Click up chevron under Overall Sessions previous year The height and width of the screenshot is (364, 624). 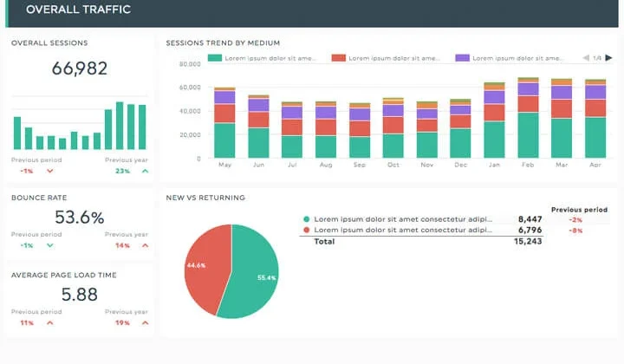tap(146, 171)
